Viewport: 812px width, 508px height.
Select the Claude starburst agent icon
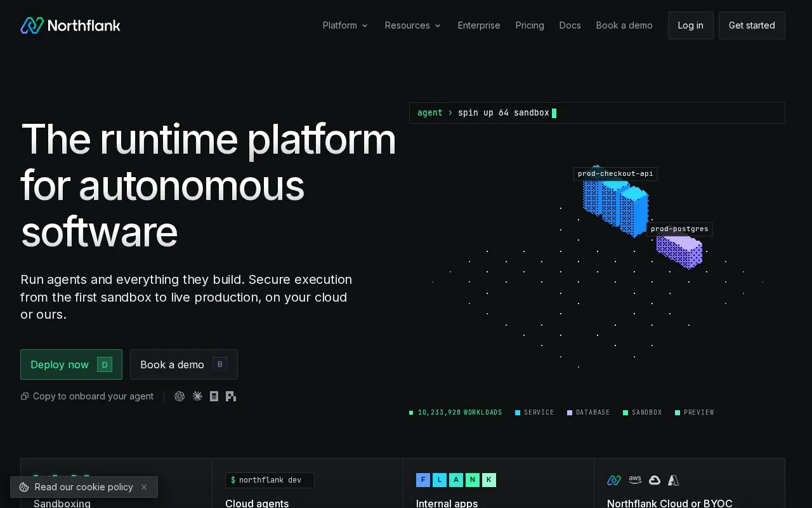[x=197, y=396]
